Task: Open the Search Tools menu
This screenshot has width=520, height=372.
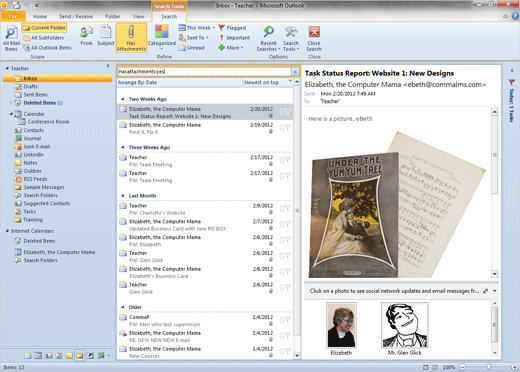Action: [291, 39]
